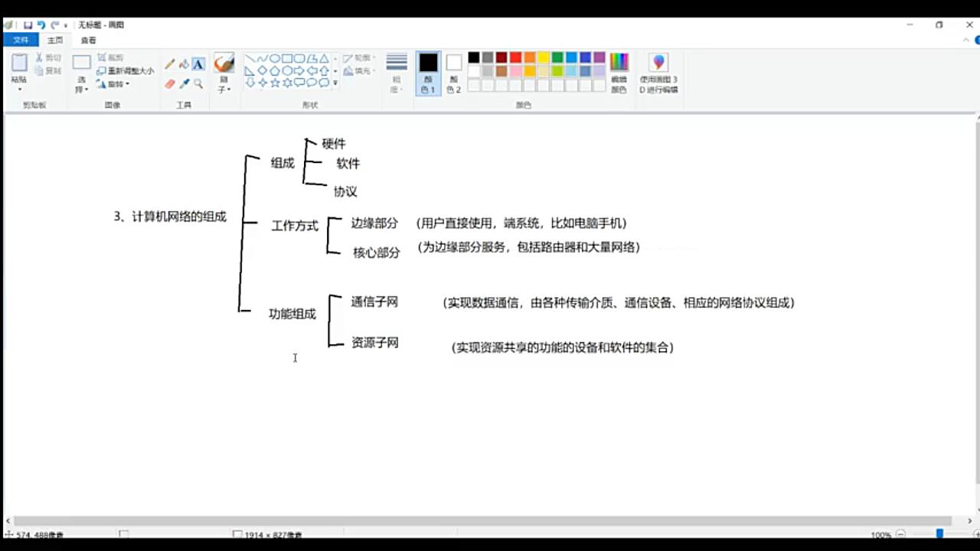980x551 pixels.
Task: Click the Redo arrow in title bar
Action: 54,24
